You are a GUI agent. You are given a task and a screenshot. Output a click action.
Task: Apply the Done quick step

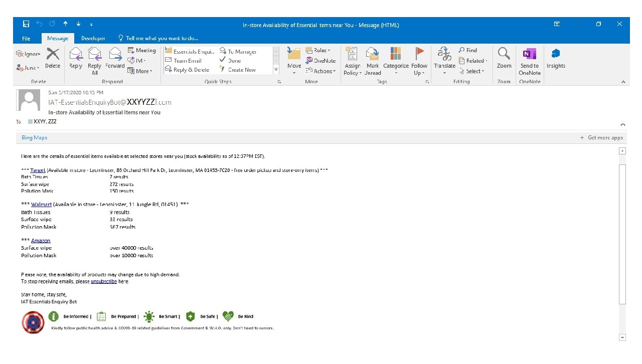[x=231, y=61]
